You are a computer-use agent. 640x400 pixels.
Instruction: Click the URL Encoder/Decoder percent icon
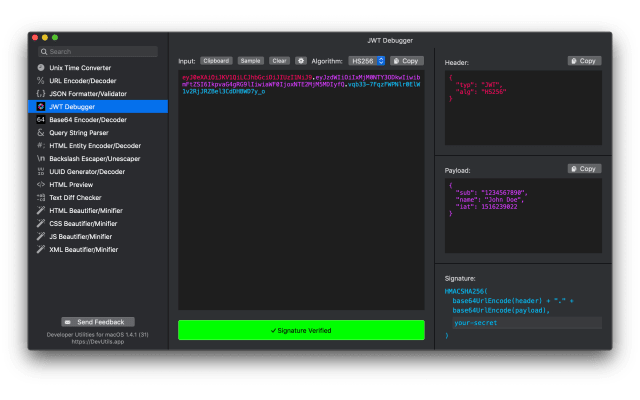point(41,81)
